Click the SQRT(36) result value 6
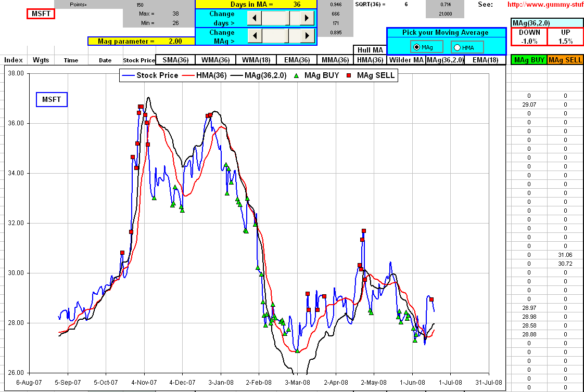 [x=407, y=5]
